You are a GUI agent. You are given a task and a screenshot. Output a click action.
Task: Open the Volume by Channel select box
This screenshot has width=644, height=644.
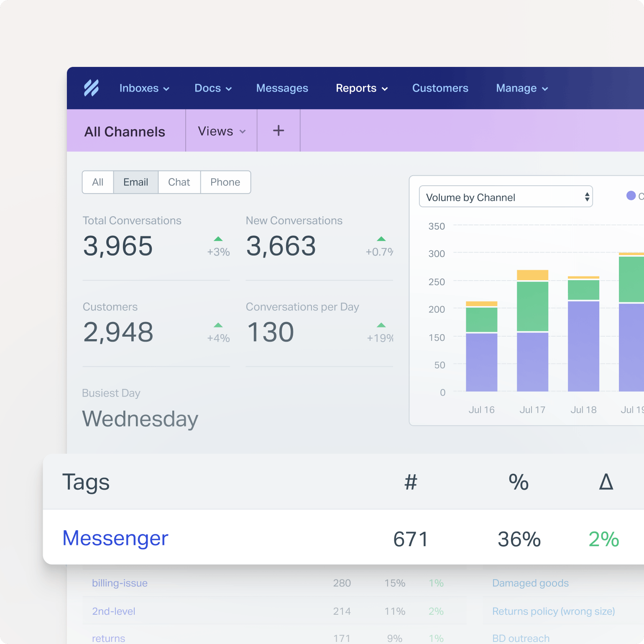pos(506,197)
